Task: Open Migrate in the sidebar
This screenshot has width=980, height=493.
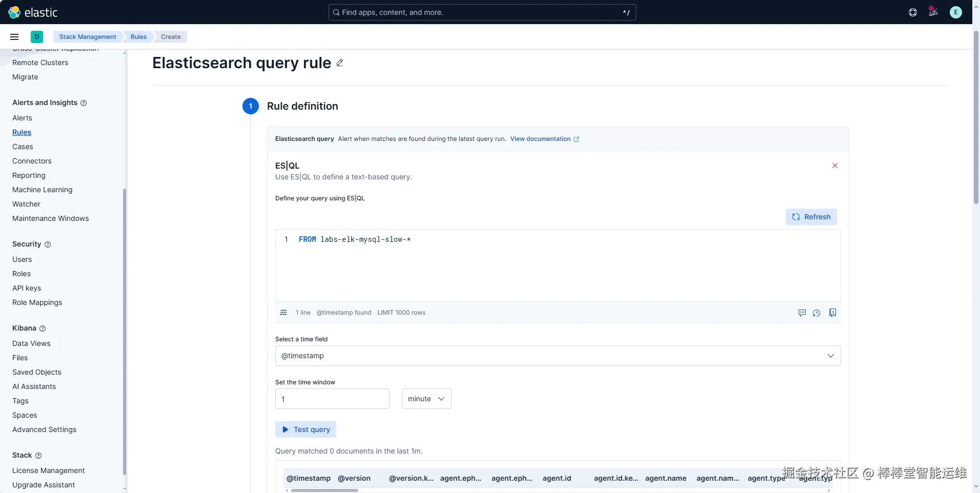Action: pos(25,77)
